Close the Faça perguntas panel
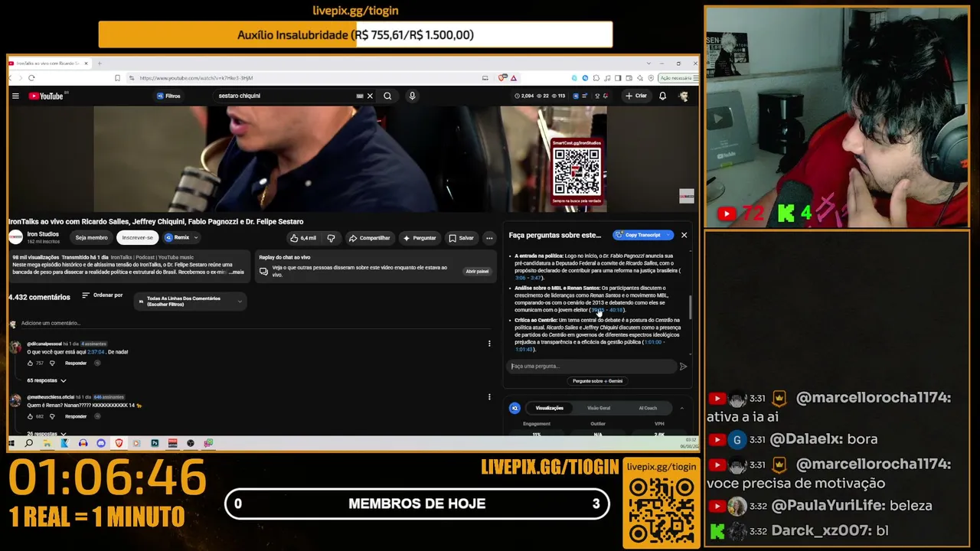The height and width of the screenshot is (551, 980). [684, 235]
